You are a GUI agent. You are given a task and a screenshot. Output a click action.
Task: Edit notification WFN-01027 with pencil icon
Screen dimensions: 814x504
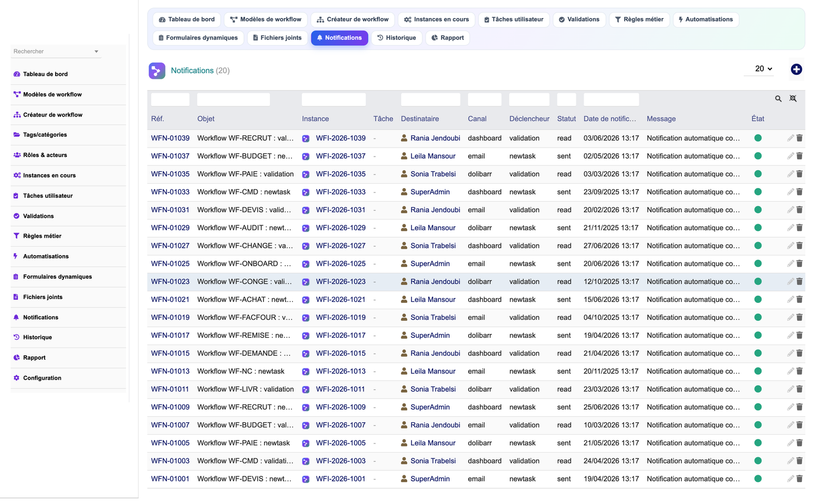click(790, 246)
